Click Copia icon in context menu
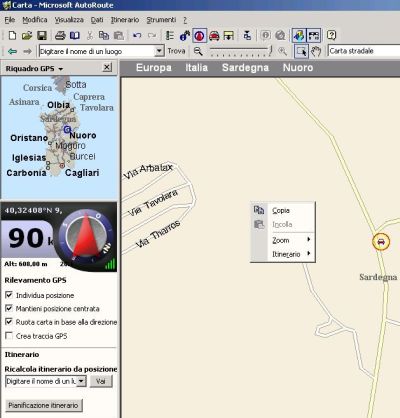This screenshot has width=400, height=418. point(259,210)
